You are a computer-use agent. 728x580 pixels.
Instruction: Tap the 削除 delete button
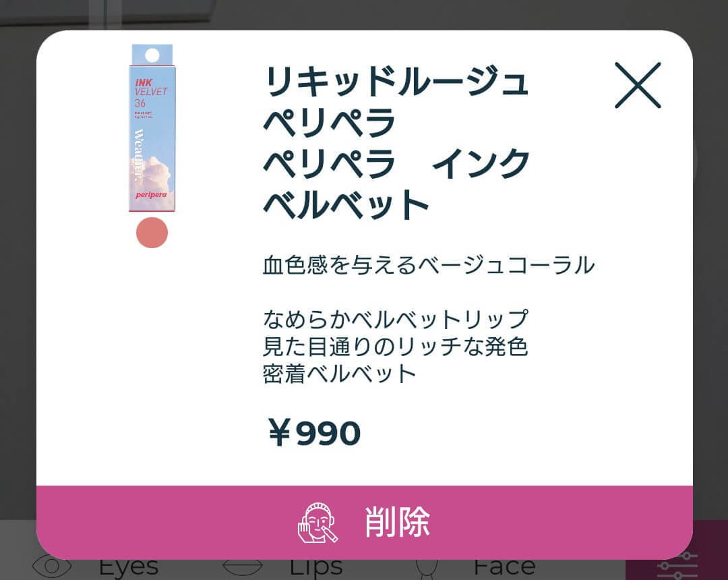(365, 523)
